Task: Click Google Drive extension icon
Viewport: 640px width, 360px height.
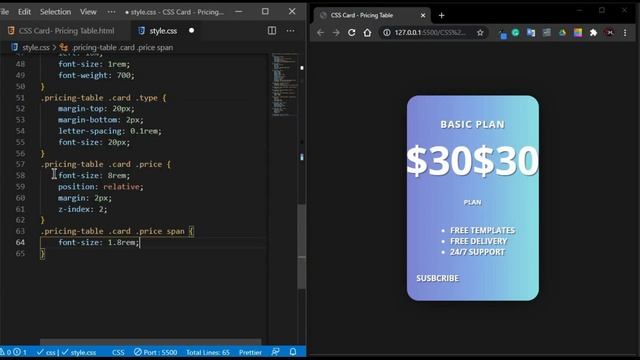Action: point(562,33)
